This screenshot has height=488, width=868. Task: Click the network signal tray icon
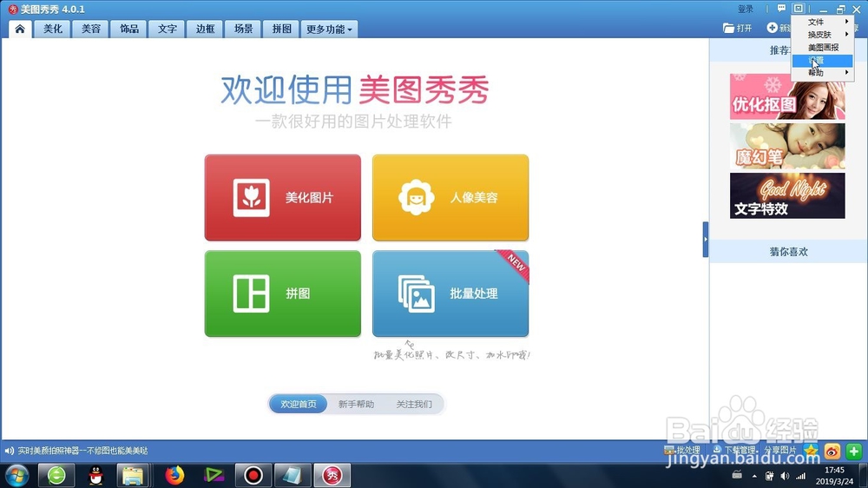800,476
